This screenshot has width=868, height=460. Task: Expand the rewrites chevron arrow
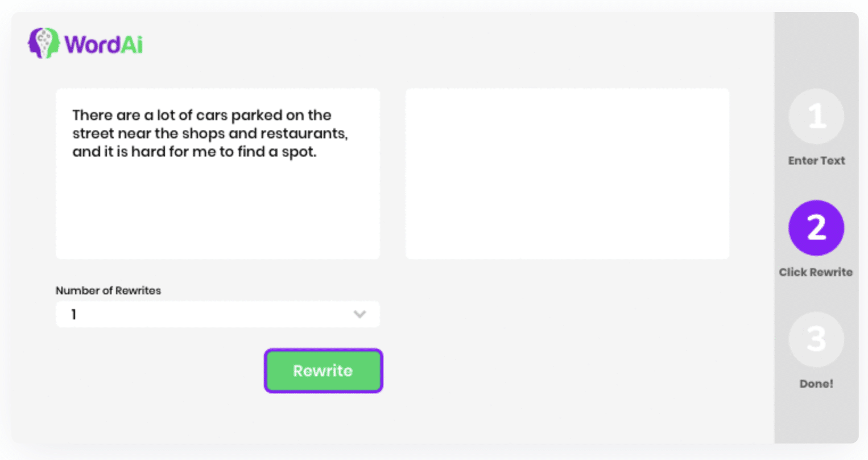(x=359, y=314)
